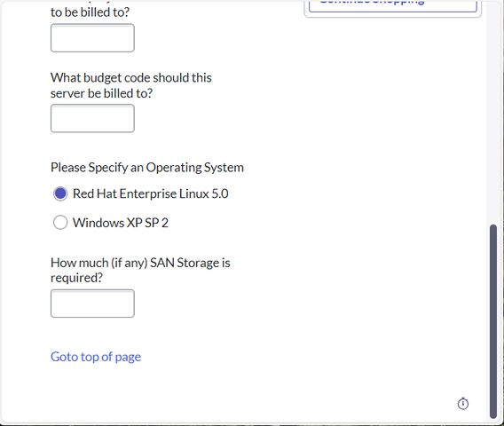The height and width of the screenshot is (426, 504).
Task: Click the 'Red Hat Enterprise Linux 5.0' label text
Action: point(151,193)
